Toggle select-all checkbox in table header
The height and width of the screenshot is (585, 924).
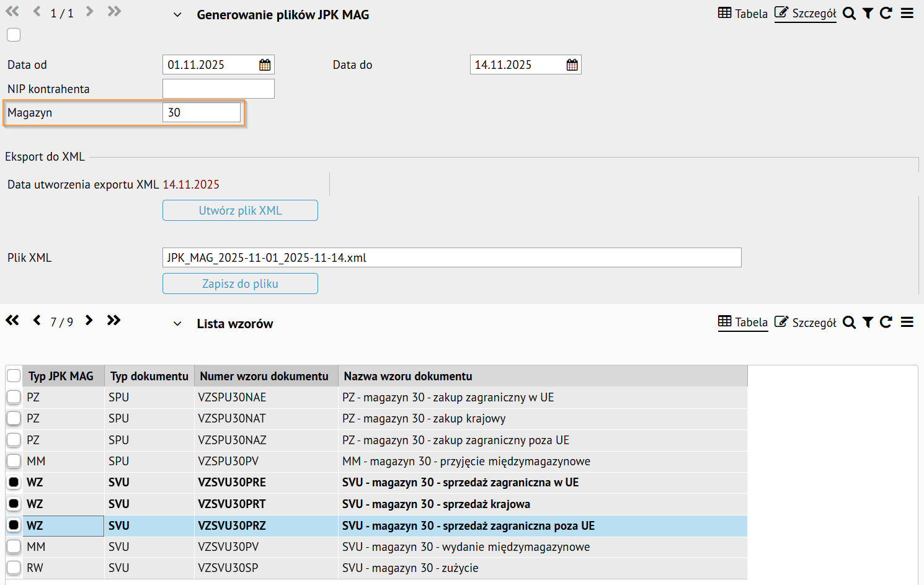(x=14, y=376)
